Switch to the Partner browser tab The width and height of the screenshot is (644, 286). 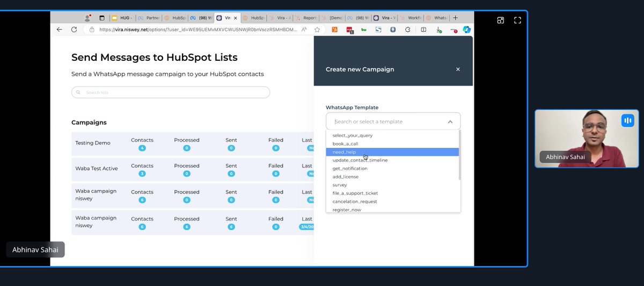point(148,18)
